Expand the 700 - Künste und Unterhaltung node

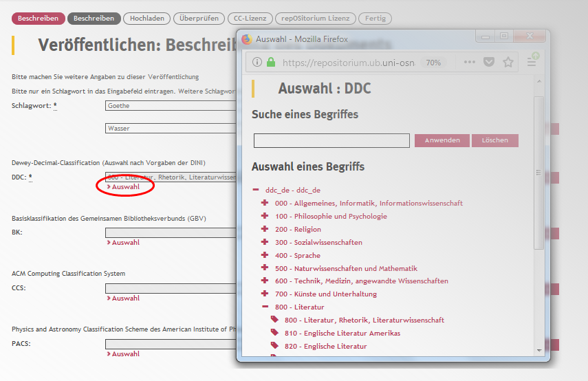pos(265,294)
